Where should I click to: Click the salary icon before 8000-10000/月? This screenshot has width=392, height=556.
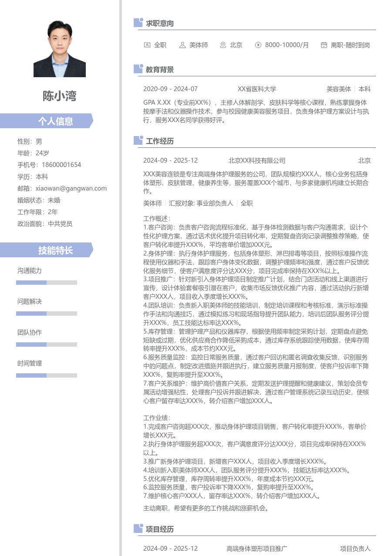click(x=258, y=45)
